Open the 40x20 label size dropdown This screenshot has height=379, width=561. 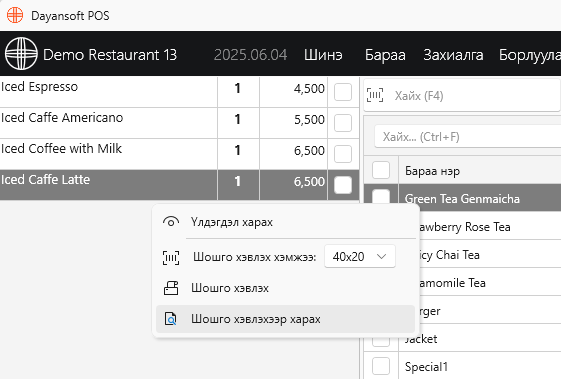pyautogui.click(x=360, y=256)
